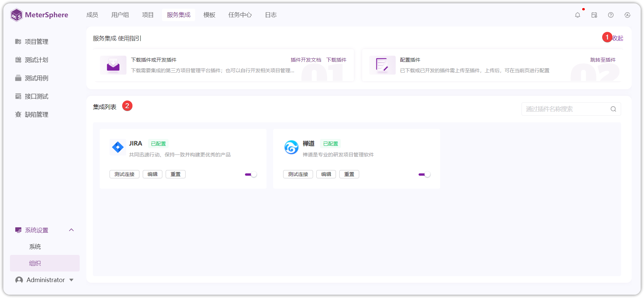
Task: Toggle the JIRA integration switch
Action: [x=251, y=174]
